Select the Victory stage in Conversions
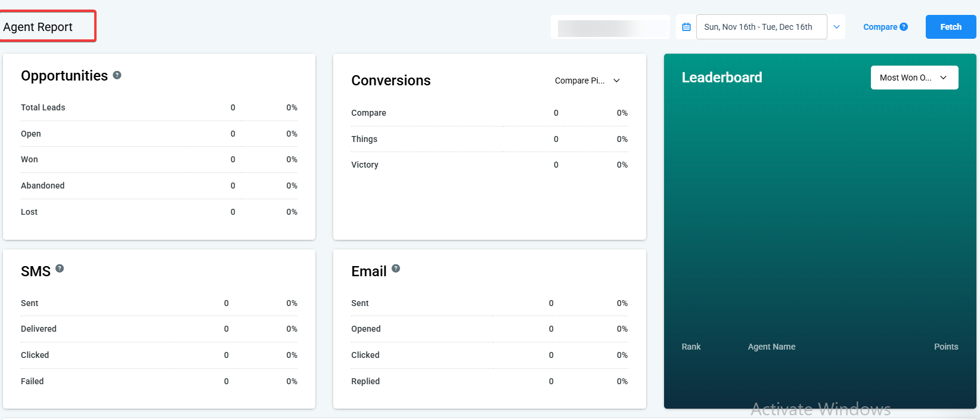 (365, 165)
